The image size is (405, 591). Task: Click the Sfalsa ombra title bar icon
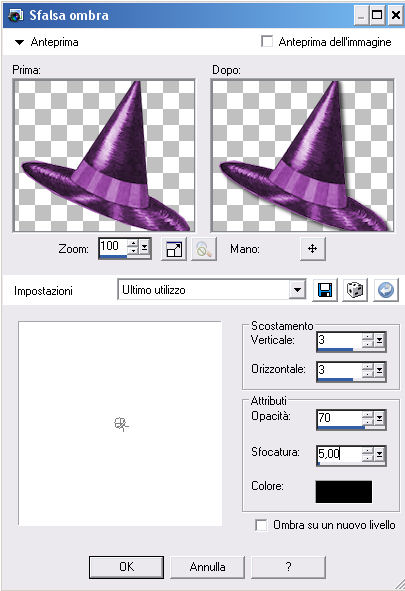(x=15, y=15)
